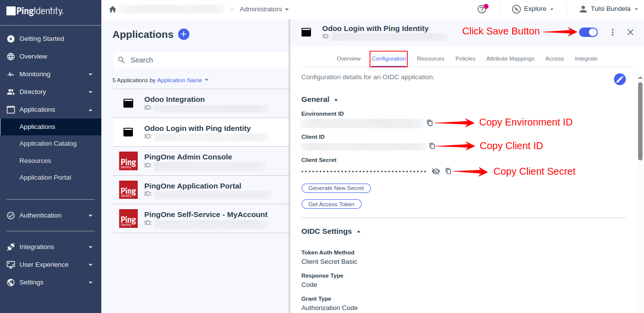Image resolution: width=644 pixels, height=313 pixels.
Task: Click the details panel vertical scrollbar
Action: click(x=640, y=121)
